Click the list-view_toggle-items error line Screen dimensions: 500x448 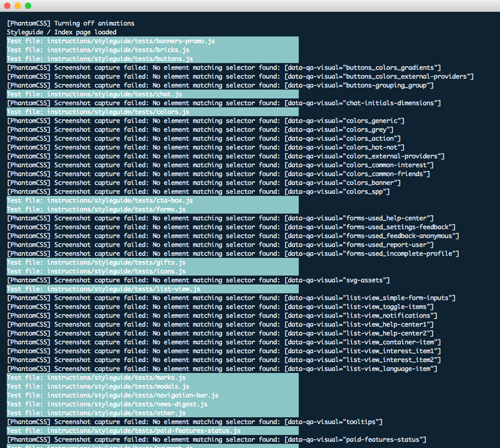[x=220, y=307]
